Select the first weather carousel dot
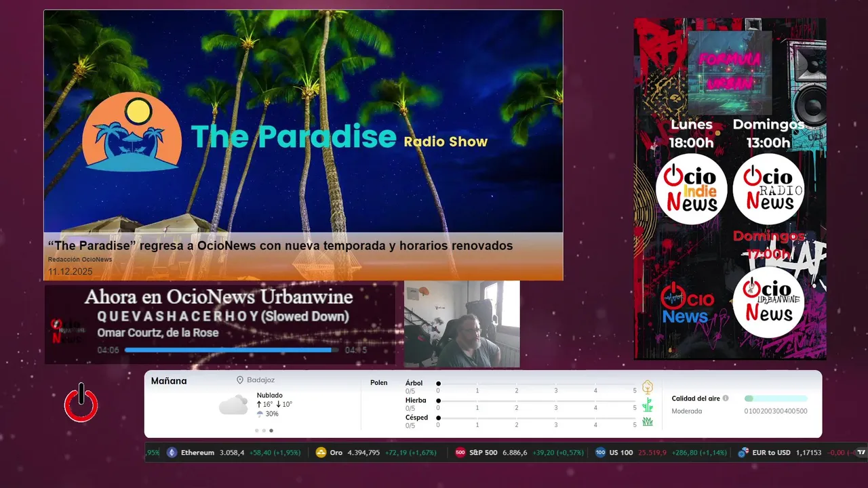Screen dimensions: 868x488 click(x=256, y=430)
